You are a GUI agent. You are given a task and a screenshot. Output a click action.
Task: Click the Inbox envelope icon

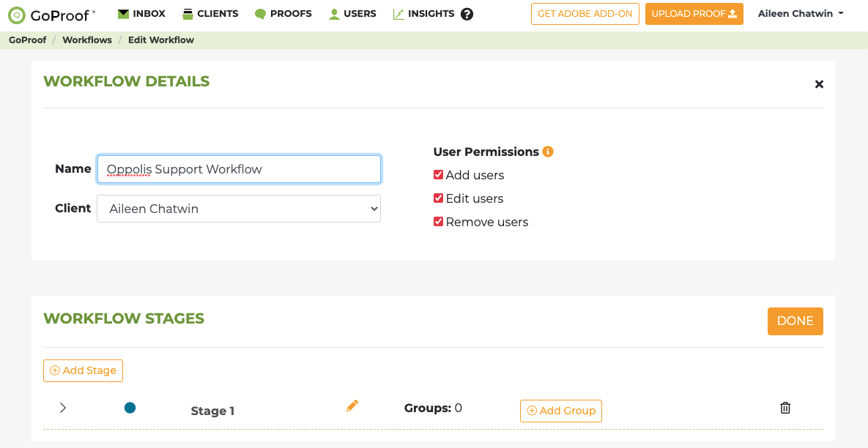coord(123,14)
